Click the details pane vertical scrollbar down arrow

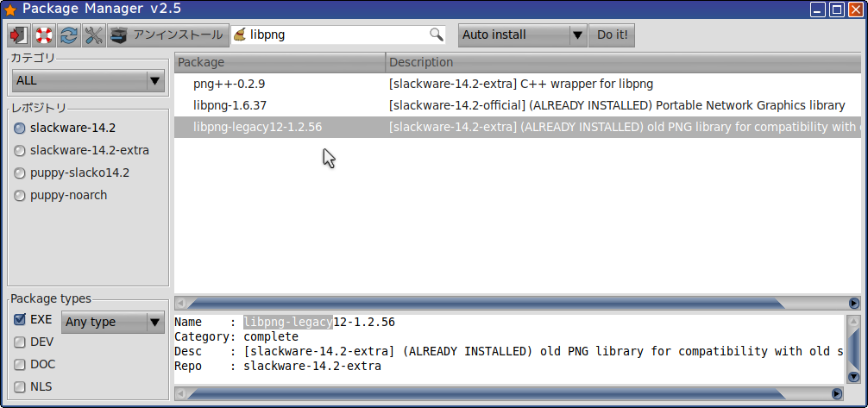pyautogui.click(x=853, y=376)
